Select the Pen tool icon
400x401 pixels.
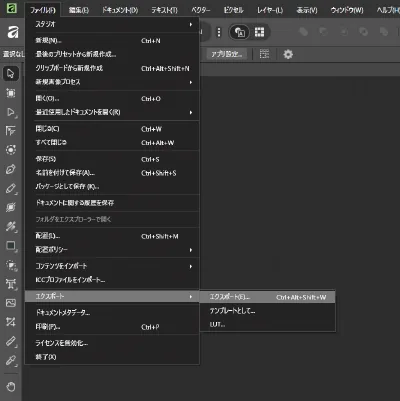pyautogui.click(x=11, y=169)
